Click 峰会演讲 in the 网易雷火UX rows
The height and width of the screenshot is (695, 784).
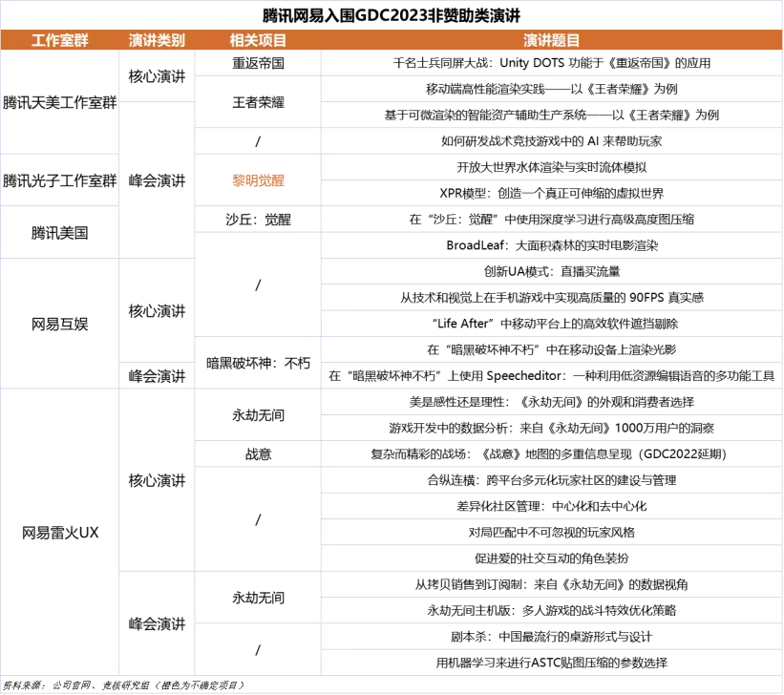point(157,624)
